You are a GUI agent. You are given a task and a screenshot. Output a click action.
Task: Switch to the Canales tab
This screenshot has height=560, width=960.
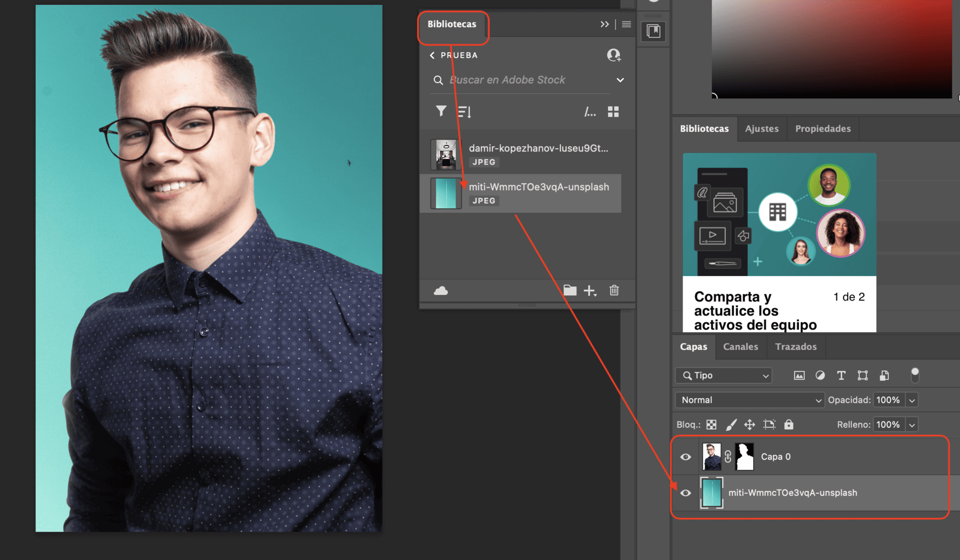point(741,347)
